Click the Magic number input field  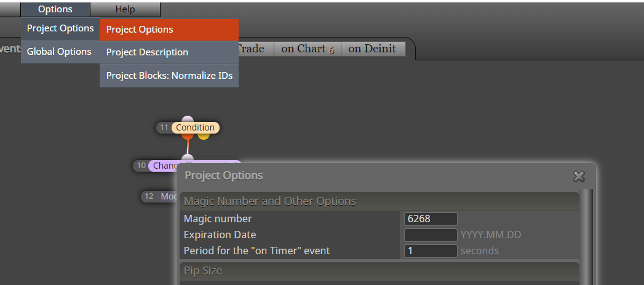tap(431, 219)
